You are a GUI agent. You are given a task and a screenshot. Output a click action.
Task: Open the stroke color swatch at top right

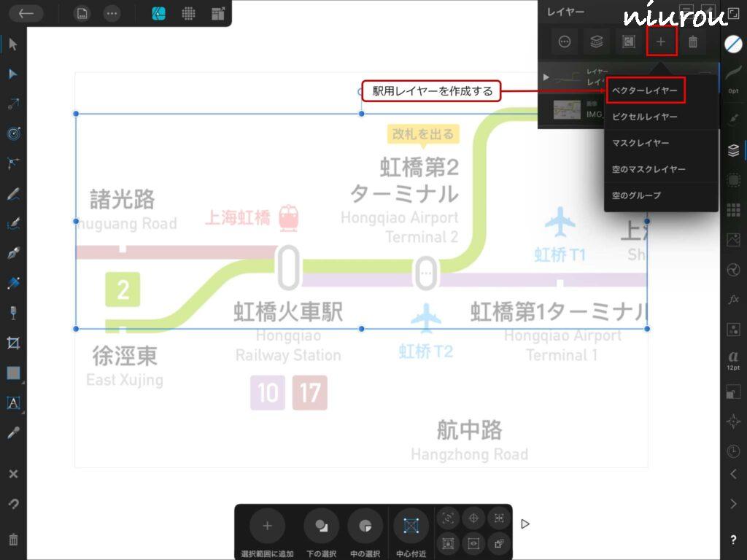[733, 44]
